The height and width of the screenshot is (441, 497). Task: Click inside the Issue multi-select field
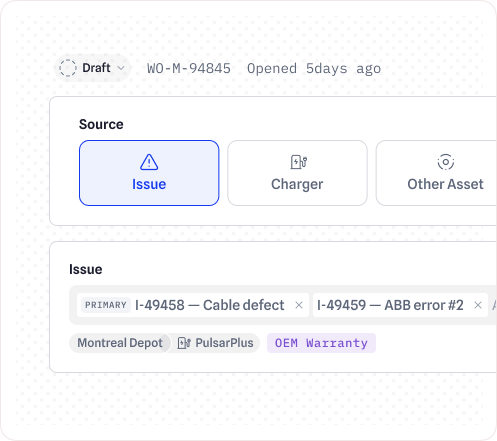pos(283,305)
